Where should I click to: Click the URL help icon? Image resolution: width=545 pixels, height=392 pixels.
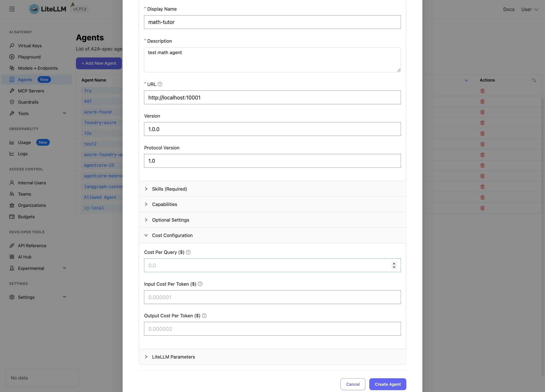160,84
